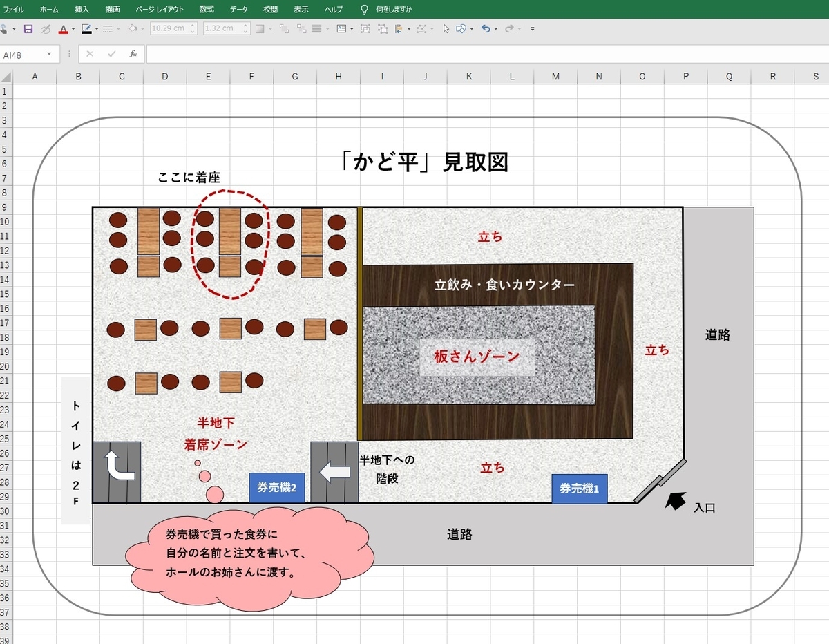Open the ヘルプ tab
This screenshot has width=829, height=644.
tap(333, 9)
